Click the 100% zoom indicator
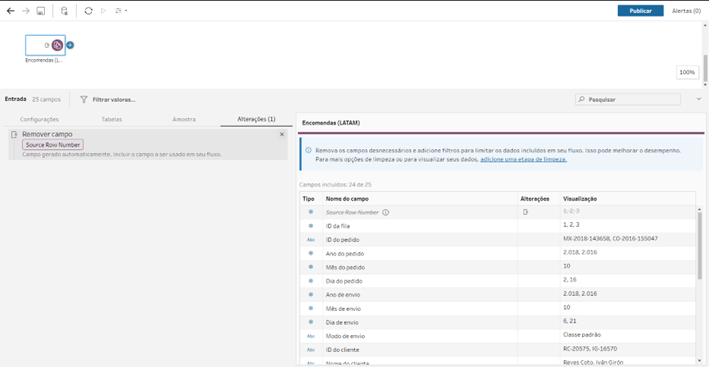The image size is (709, 367). 687,72
